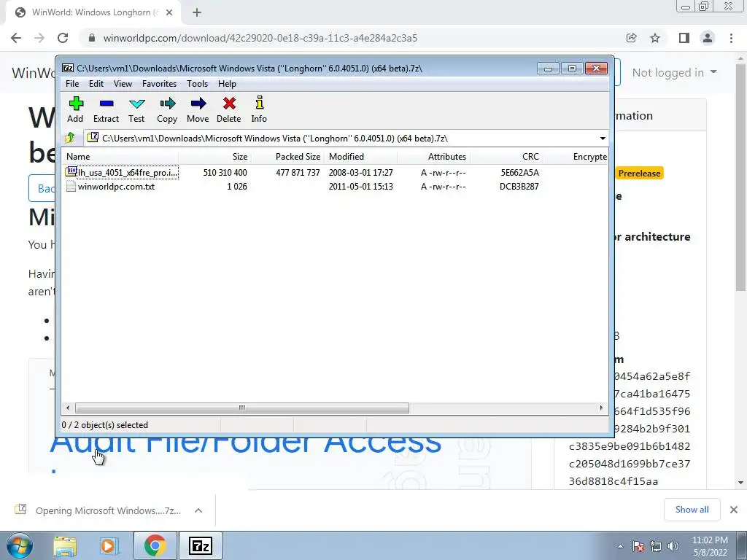This screenshot has height=560, width=747.
Task: Close the WinWorld browser tab
Action: (169, 12)
